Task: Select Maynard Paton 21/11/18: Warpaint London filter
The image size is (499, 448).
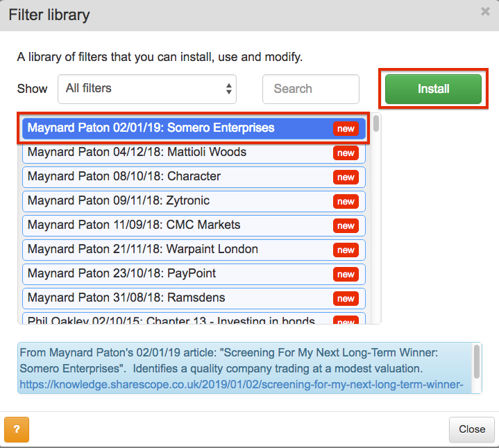Action: pyautogui.click(x=194, y=250)
